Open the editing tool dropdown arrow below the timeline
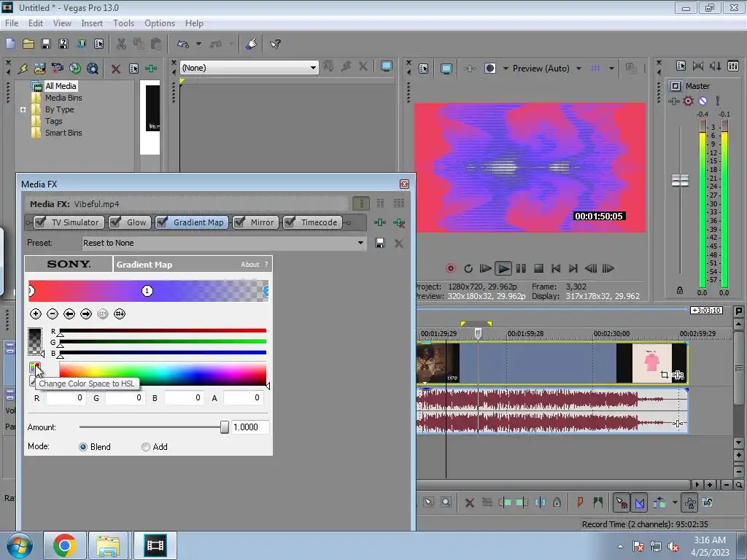This screenshot has width=747, height=560. (675, 502)
